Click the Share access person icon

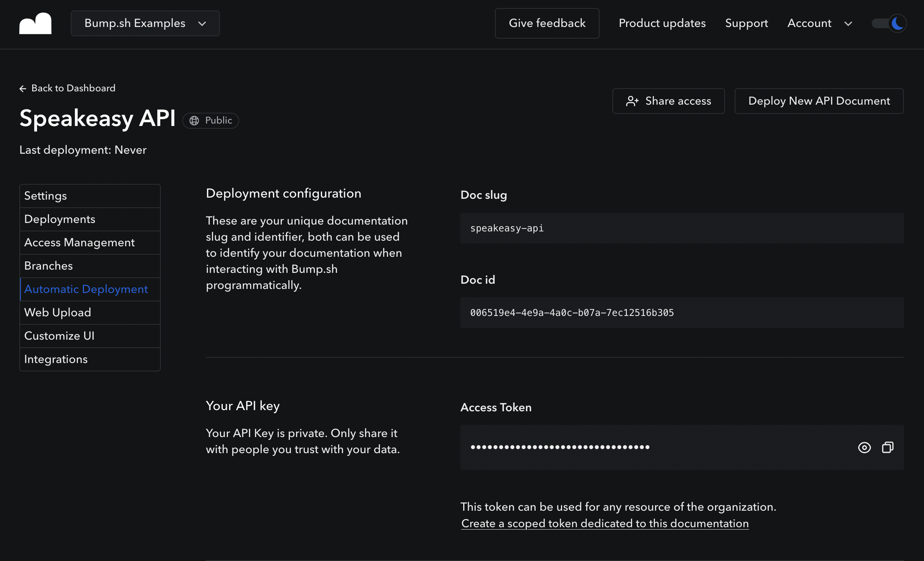632,101
